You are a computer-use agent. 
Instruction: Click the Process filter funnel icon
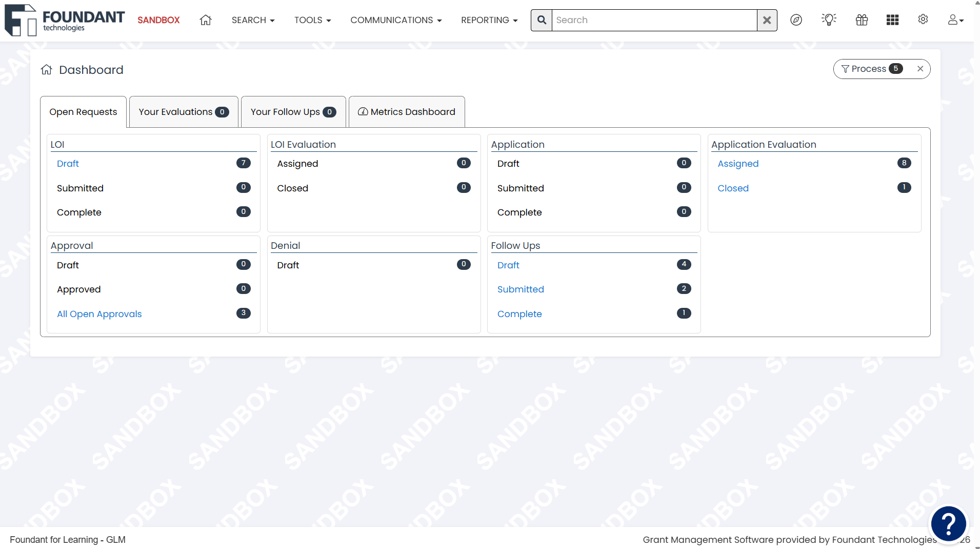pyautogui.click(x=845, y=69)
